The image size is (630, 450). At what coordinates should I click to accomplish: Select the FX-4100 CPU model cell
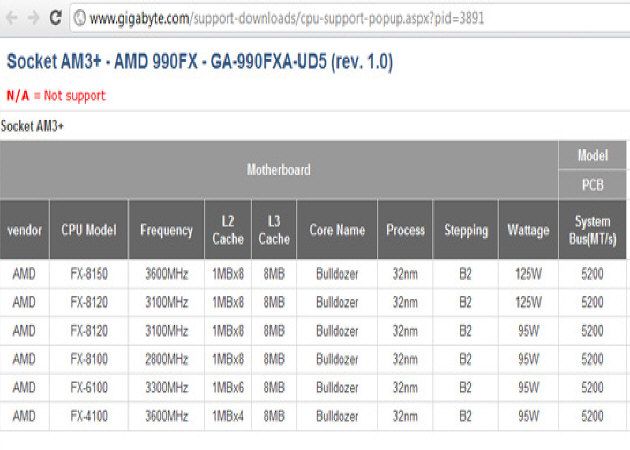89,415
